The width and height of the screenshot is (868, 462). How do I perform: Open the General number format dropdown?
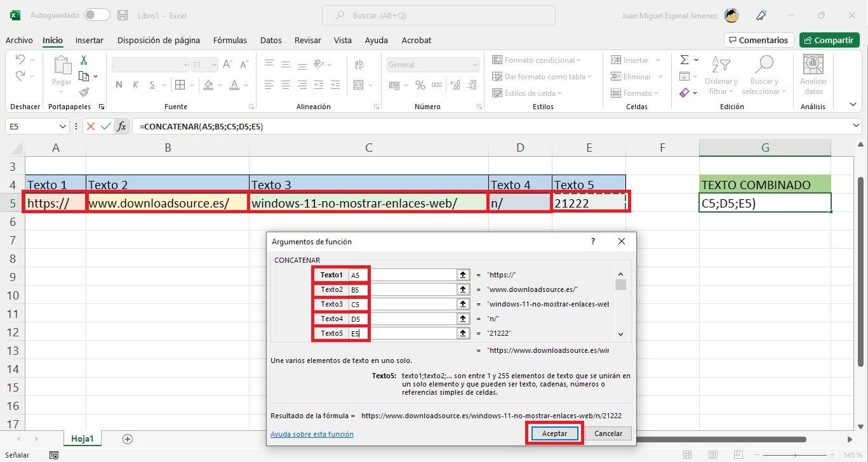475,64
